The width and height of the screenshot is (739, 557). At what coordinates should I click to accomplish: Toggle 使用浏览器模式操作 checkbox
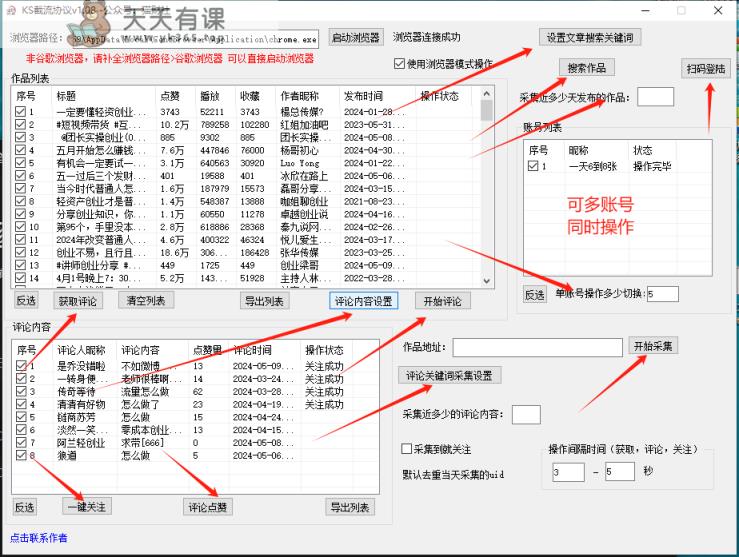[x=401, y=63]
